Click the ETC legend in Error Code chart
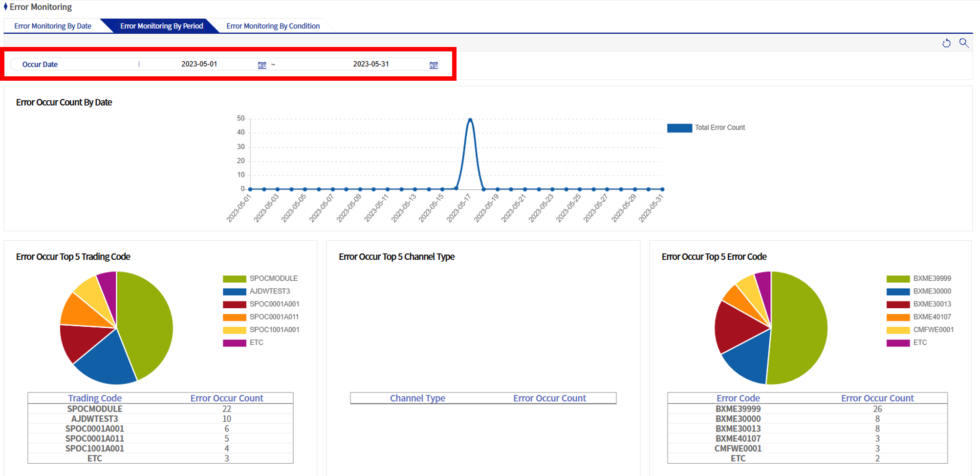Screen dimensions: 980x476 (919, 342)
